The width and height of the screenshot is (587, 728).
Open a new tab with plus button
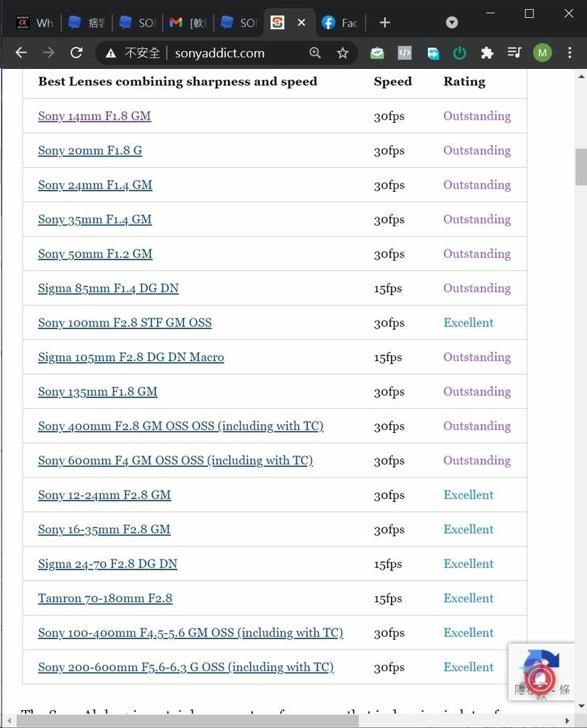tap(384, 23)
